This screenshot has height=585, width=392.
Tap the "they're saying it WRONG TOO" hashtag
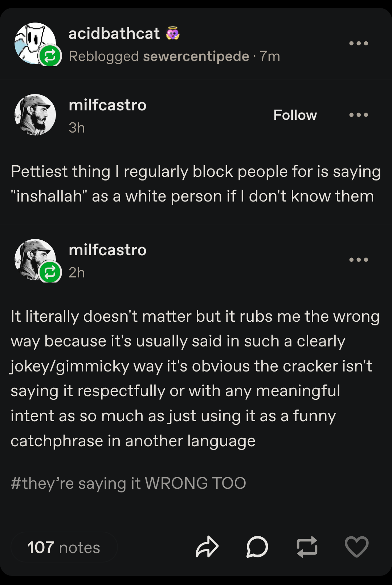(x=128, y=483)
